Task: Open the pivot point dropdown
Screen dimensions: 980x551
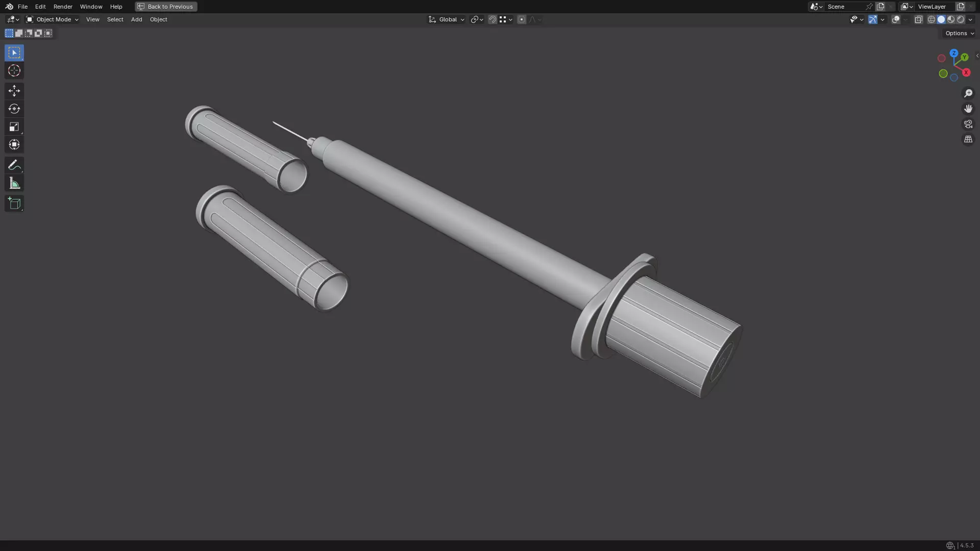Action: tap(477, 19)
